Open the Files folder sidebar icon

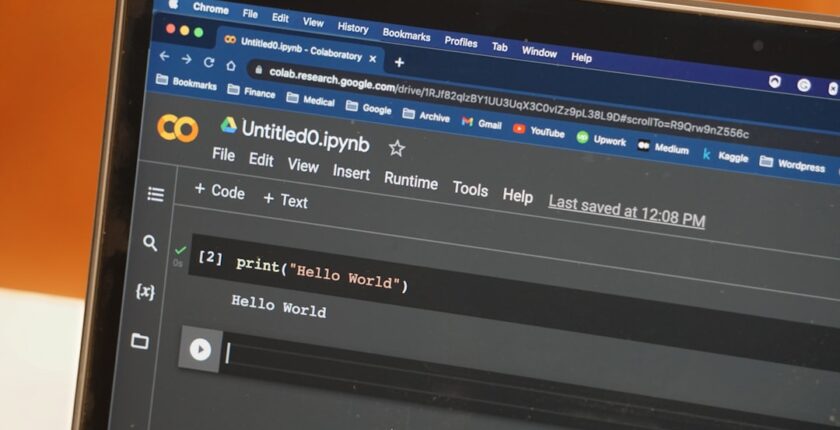[x=140, y=342]
